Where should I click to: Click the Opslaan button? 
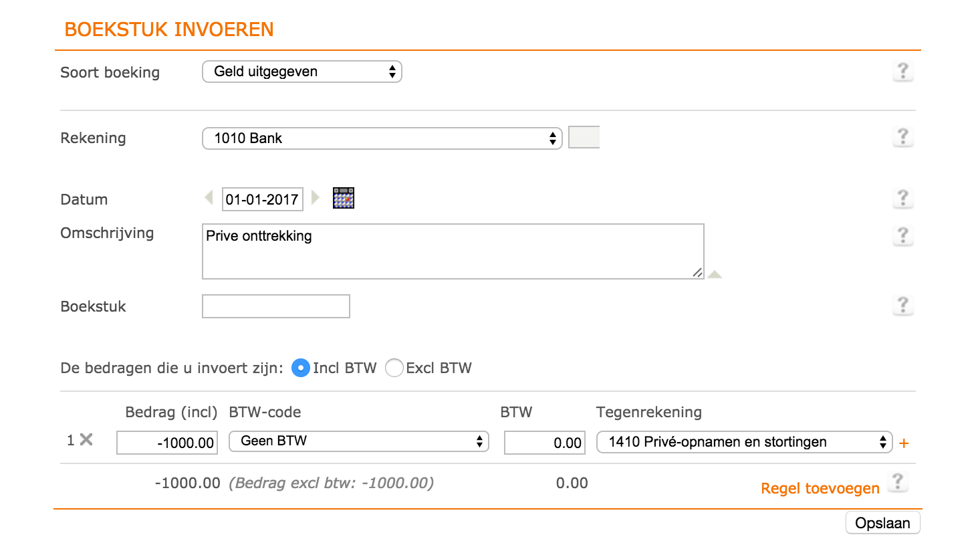(x=883, y=523)
